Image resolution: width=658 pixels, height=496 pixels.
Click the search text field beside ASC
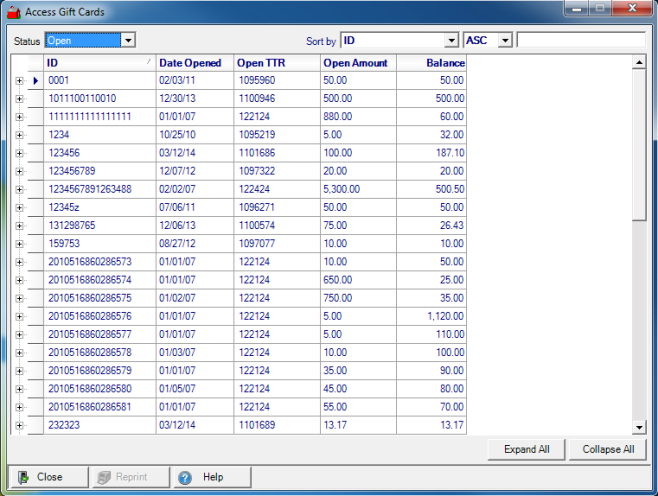point(580,41)
